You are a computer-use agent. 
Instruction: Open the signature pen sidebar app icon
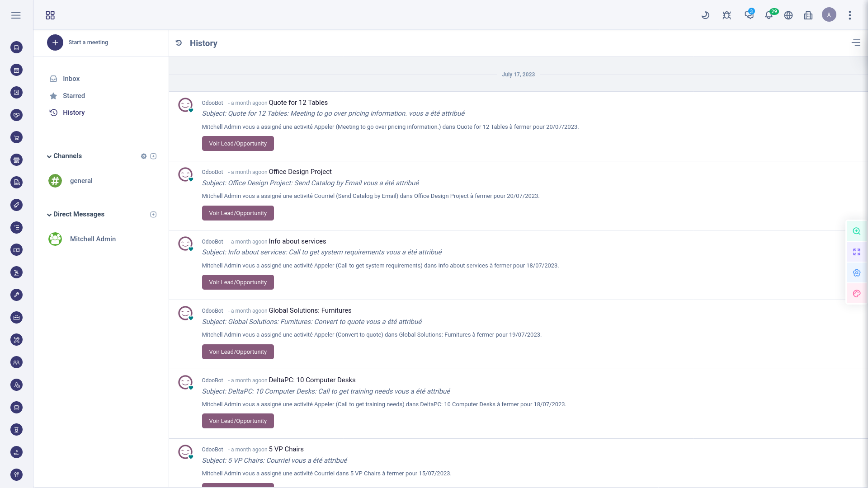point(16,272)
